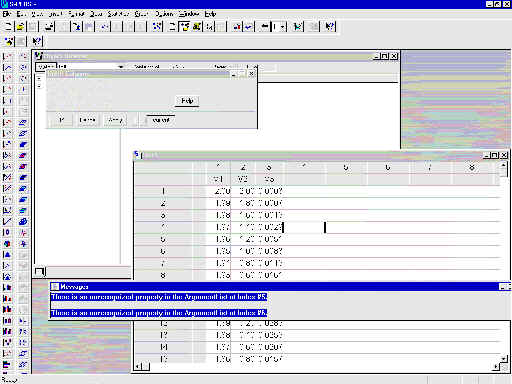Click first highlighted message in Messages window
This screenshot has width=512, height=384.
click(159, 297)
